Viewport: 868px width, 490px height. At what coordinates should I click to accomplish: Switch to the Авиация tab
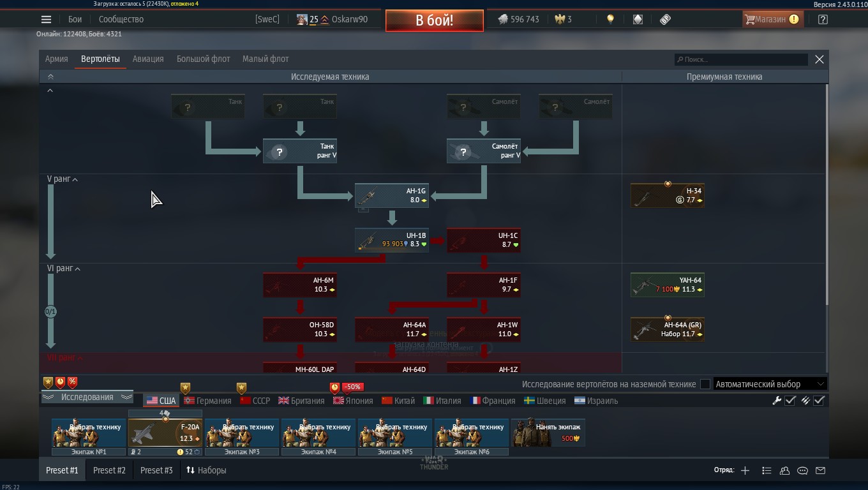(148, 59)
